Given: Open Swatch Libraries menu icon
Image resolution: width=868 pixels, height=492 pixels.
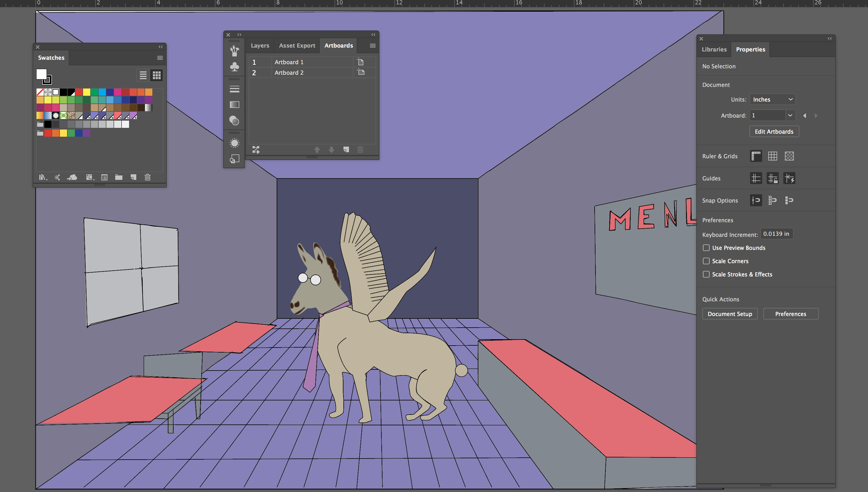Looking at the screenshot, I should pyautogui.click(x=43, y=177).
